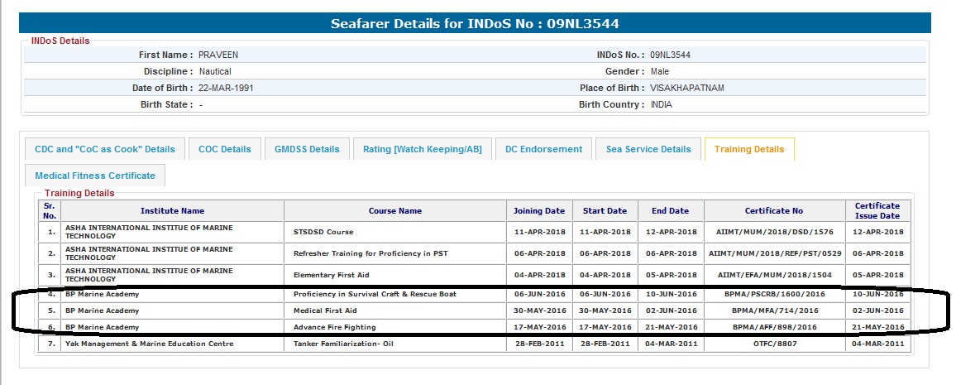Switch to the COC Details tab
The height and width of the screenshot is (385, 980).
[x=224, y=149]
